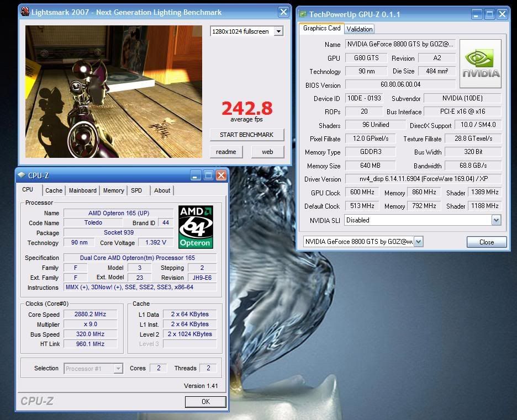
Task: Open the Processor #1 selection dropdown
Action: coord(118,368)
